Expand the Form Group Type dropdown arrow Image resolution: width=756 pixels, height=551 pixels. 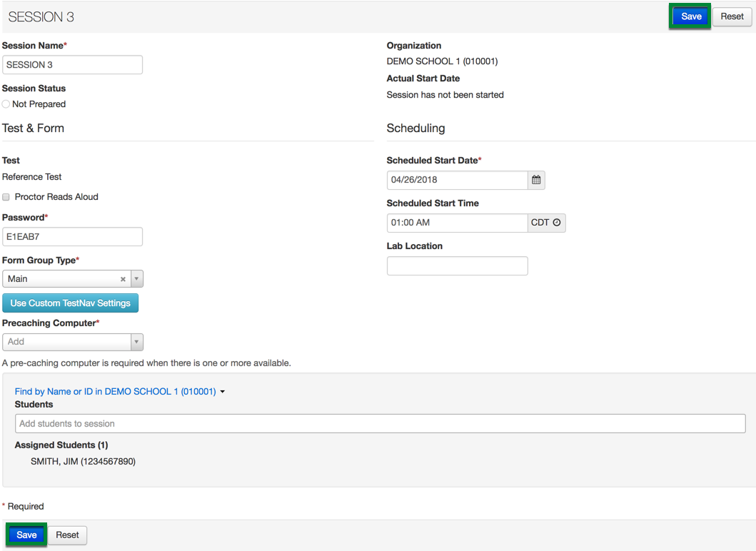(137, 279)
